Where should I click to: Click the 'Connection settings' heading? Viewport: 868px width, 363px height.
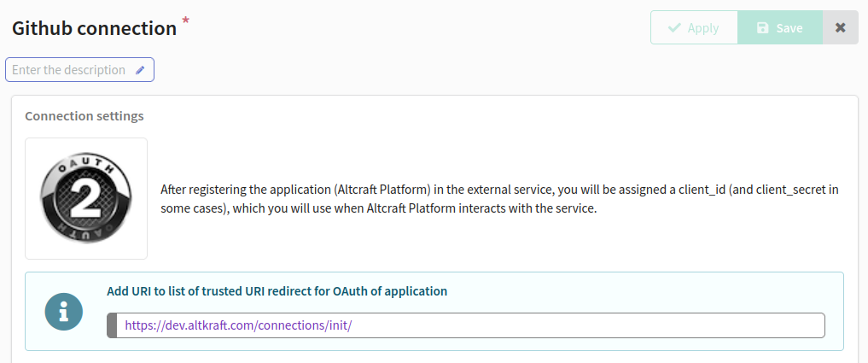coord(84,116)
